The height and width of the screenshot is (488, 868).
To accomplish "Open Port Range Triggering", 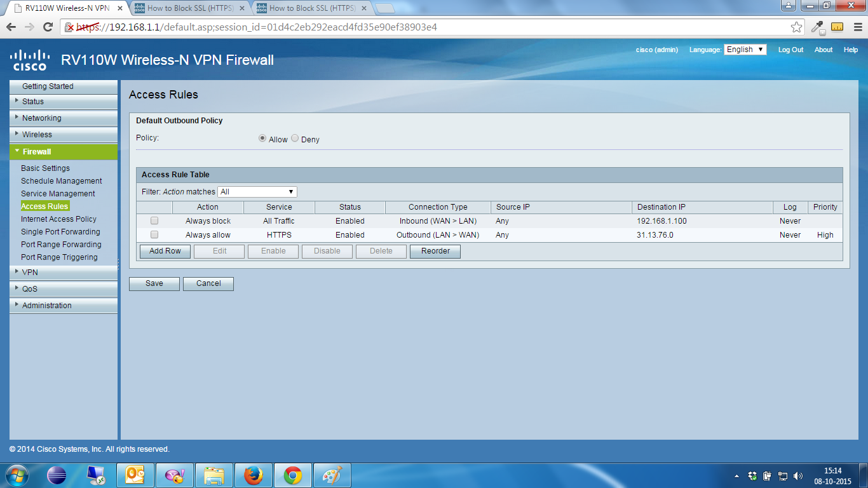I will pyautogui.click(x=59, y=257).
